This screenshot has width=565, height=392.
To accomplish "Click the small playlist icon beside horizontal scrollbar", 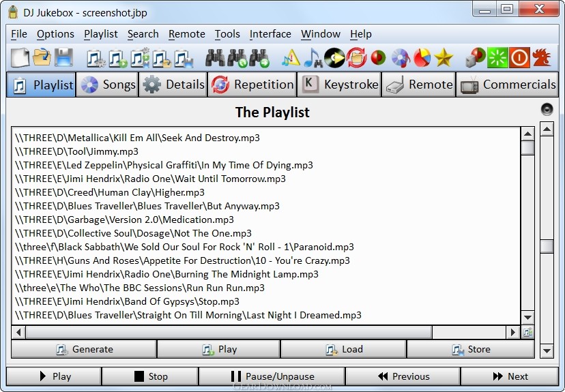I will click(x=527, y=332).
